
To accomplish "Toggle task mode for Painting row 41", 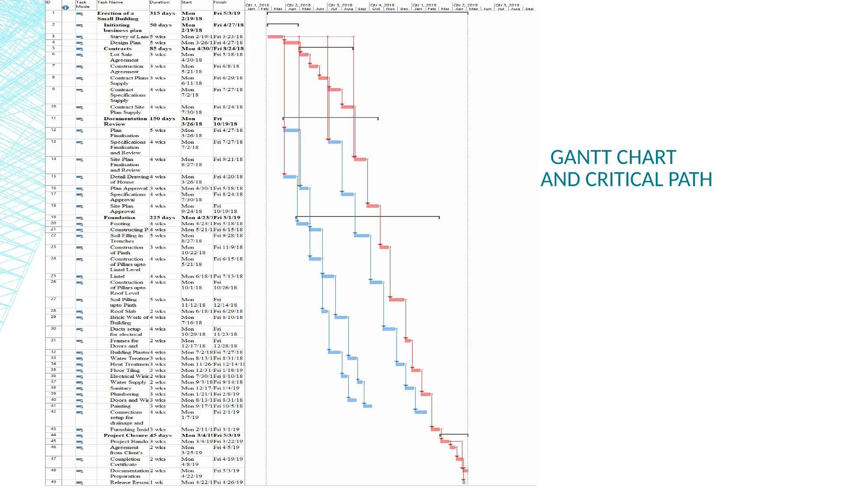I will tap(79, 406).
